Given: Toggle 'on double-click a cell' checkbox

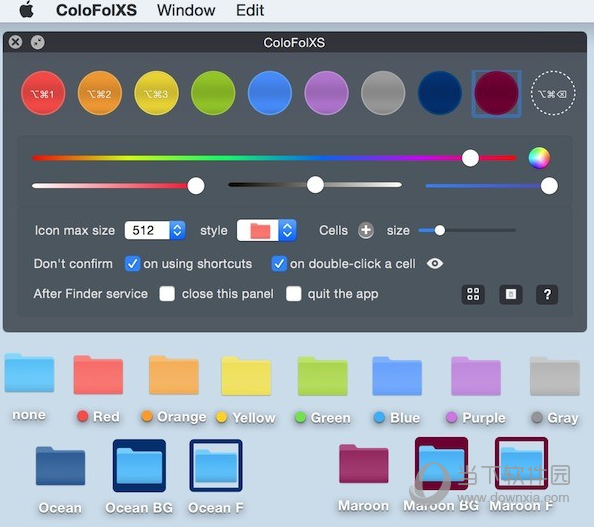Looking at the screenshot, I should point(279,264).
